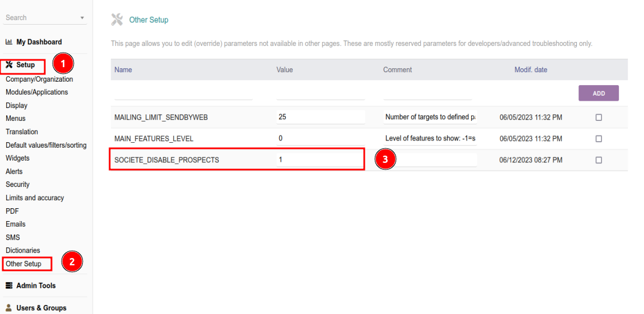
Task: Edit the SOCIETE_DISABLE_PROSPECTS value field
Action: click(x=321, y=160)
